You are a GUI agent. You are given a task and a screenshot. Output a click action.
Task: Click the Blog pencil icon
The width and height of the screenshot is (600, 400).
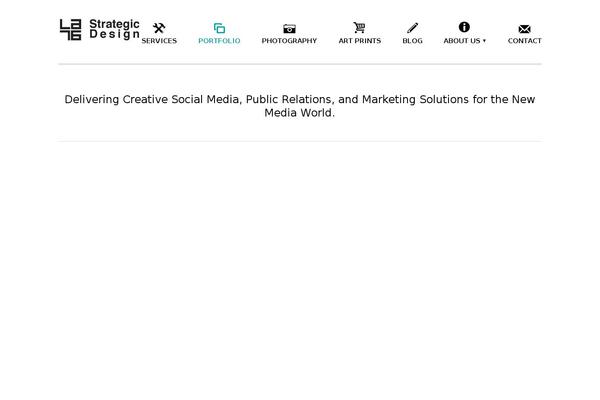(412, 28)
